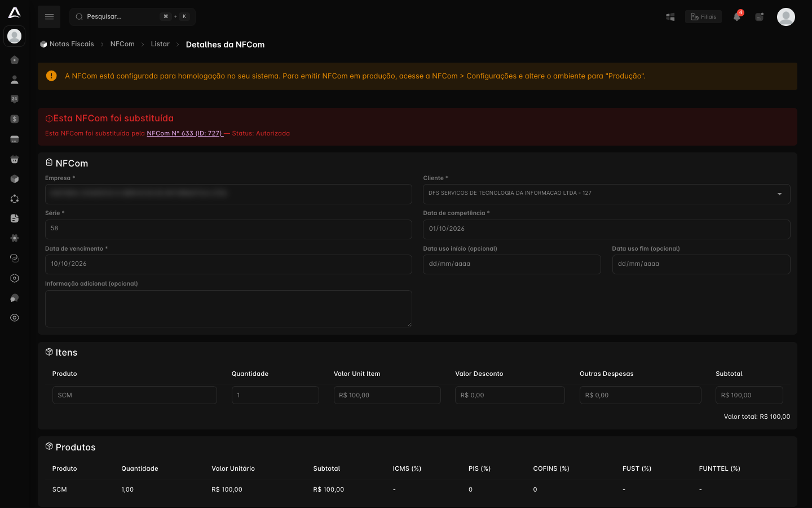This screenshot has height=508, width=812.
Task: Select the dollar sign finance sidebar icon
Action: [15, 119]
